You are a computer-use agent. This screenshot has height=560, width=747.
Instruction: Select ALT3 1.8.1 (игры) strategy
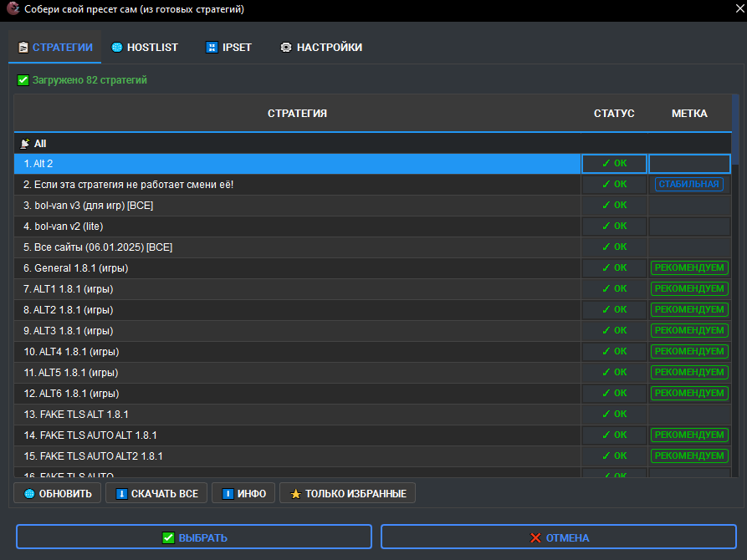(297, 331)
